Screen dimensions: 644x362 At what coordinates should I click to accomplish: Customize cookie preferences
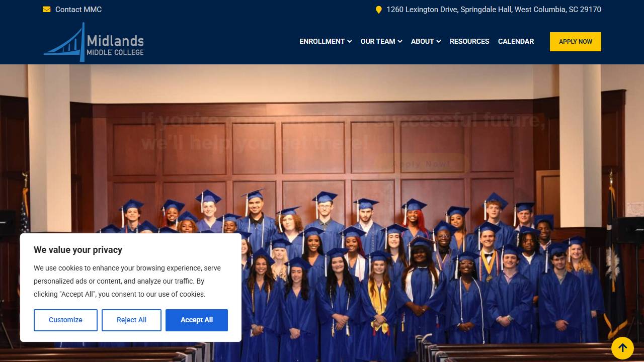click(65, 320)
